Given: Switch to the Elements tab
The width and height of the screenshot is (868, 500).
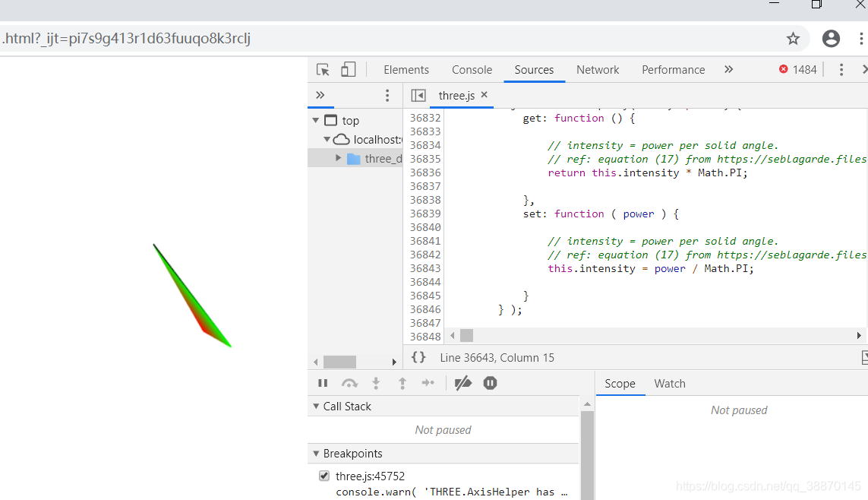Looking at the screenshot, I should [x=406, y=70].
